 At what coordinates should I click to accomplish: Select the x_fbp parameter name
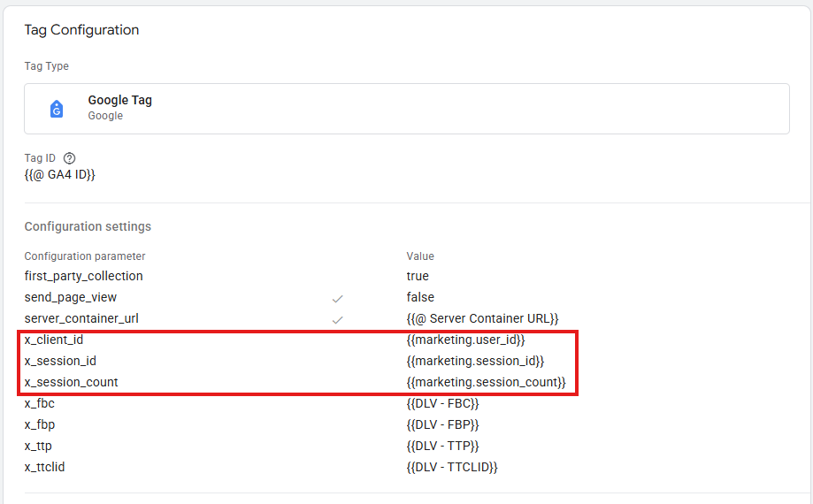(x=40, y=424)
